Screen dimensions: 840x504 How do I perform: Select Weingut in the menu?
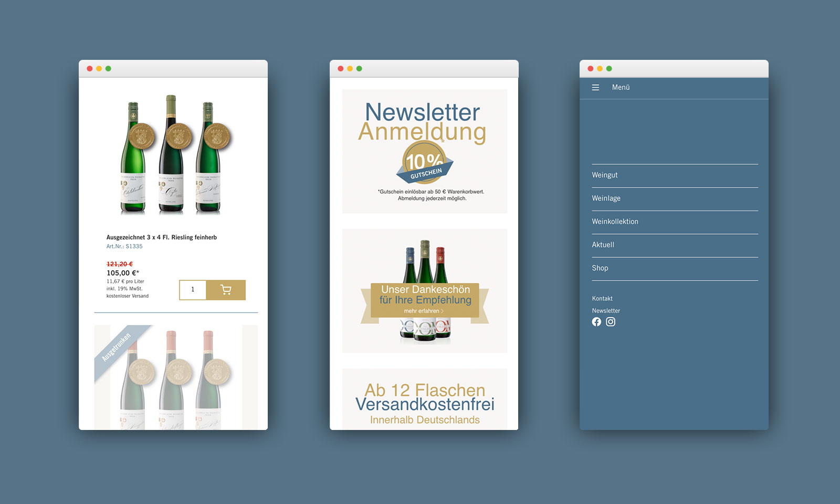[x=605, y=175]
